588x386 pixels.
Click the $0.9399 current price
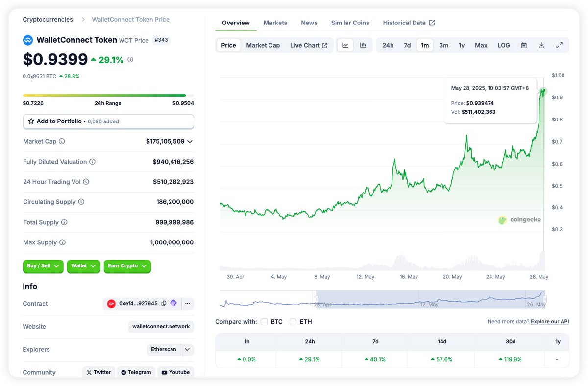[x=55, y=60]
